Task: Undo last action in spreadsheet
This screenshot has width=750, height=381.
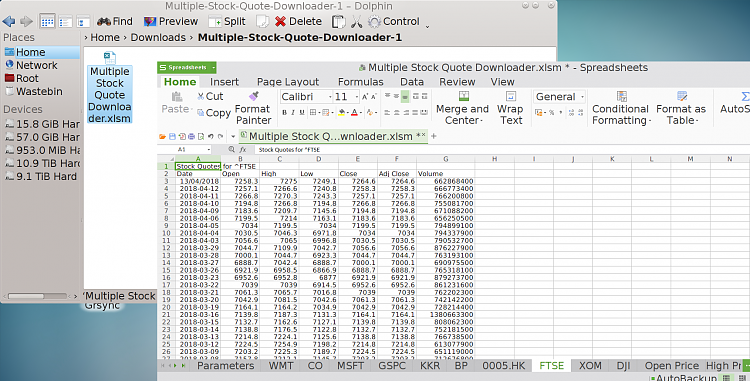Action: pos(210,137)
